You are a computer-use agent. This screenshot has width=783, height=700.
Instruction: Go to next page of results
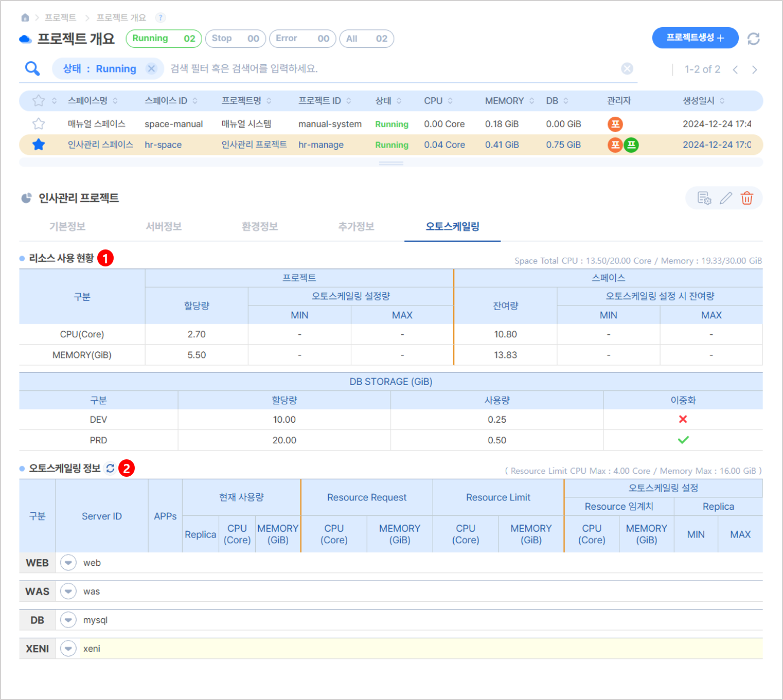[755, 69]
